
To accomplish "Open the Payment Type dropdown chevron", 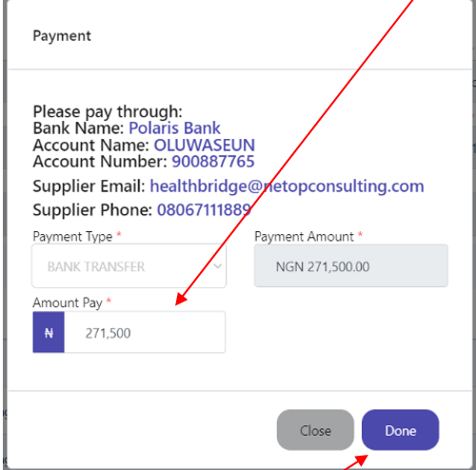I will click(218, 266).
